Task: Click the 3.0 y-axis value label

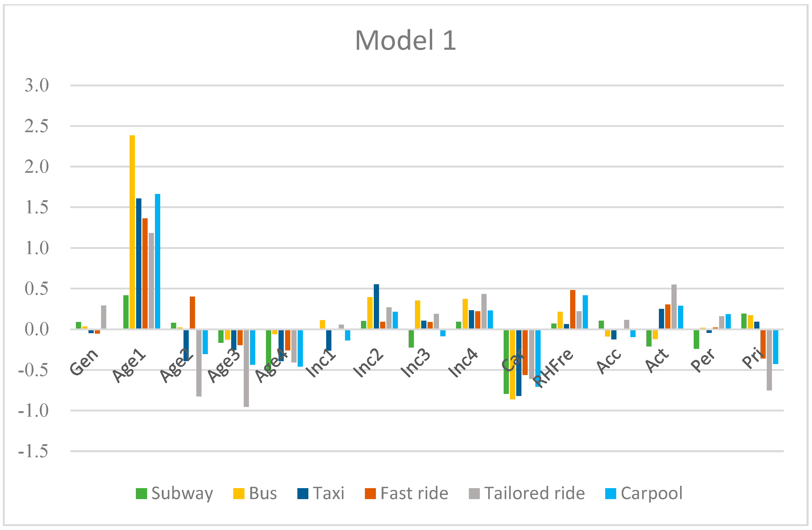Action: pos(36,85)
